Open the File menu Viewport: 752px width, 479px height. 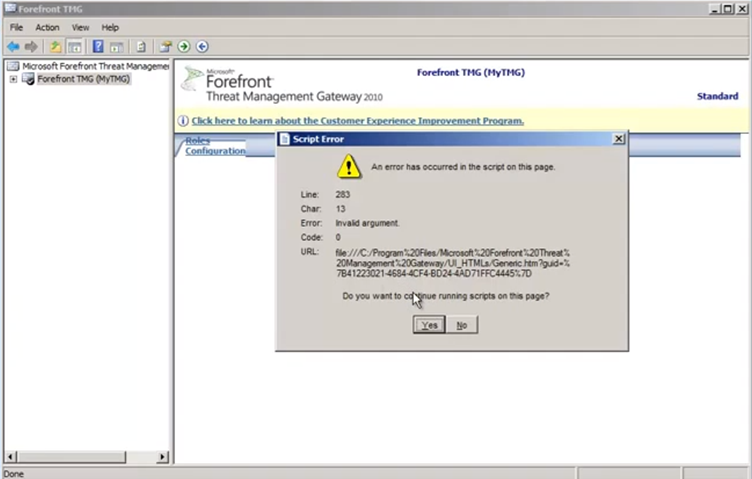16,27
